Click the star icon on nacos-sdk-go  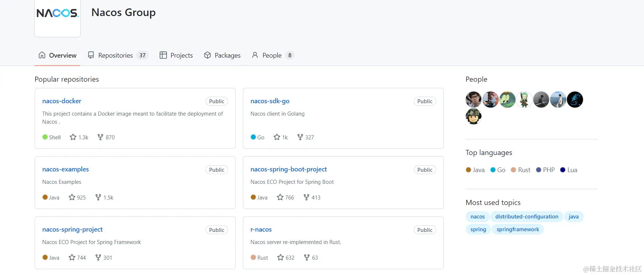(277, 137)
